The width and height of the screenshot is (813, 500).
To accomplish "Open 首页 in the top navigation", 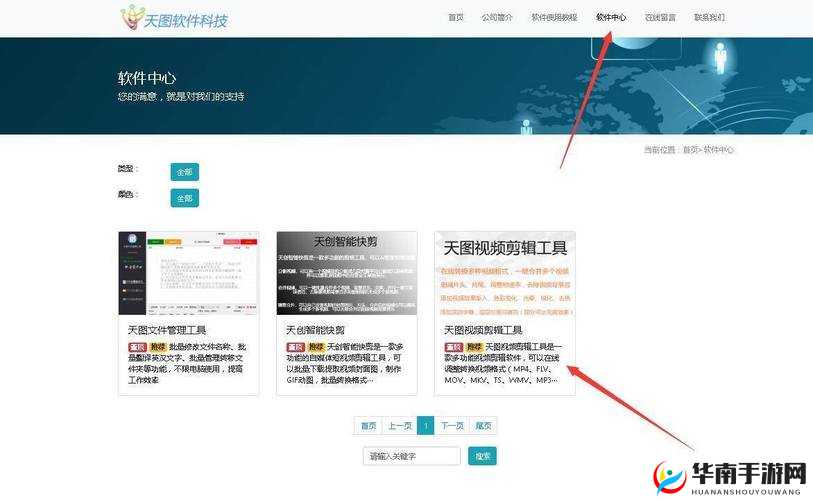I will coord(456,17).
